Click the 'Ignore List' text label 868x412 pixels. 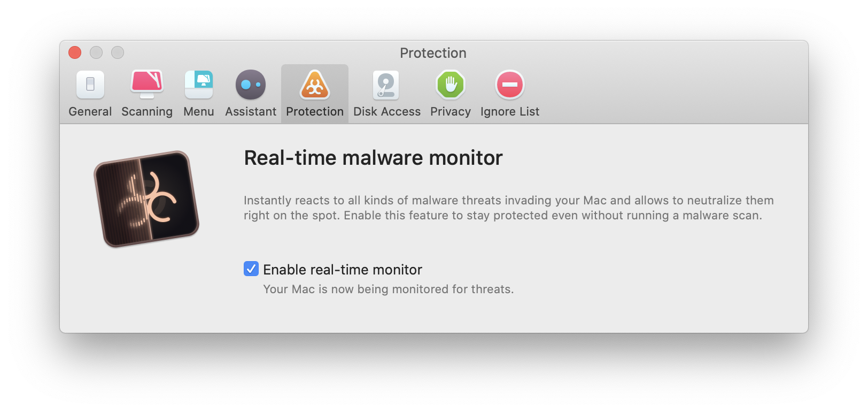(509, 112)
